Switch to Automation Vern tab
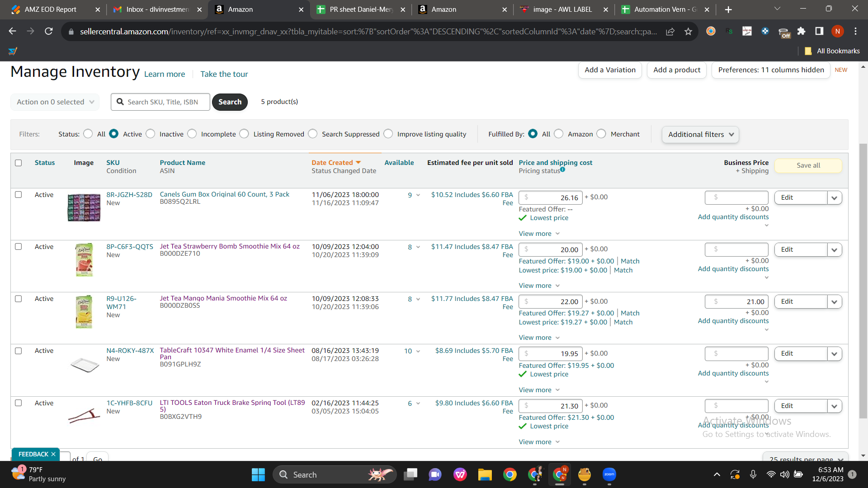The height and width of the screenshot is (488, 868). pyautogui.click(x=665, y=9)
